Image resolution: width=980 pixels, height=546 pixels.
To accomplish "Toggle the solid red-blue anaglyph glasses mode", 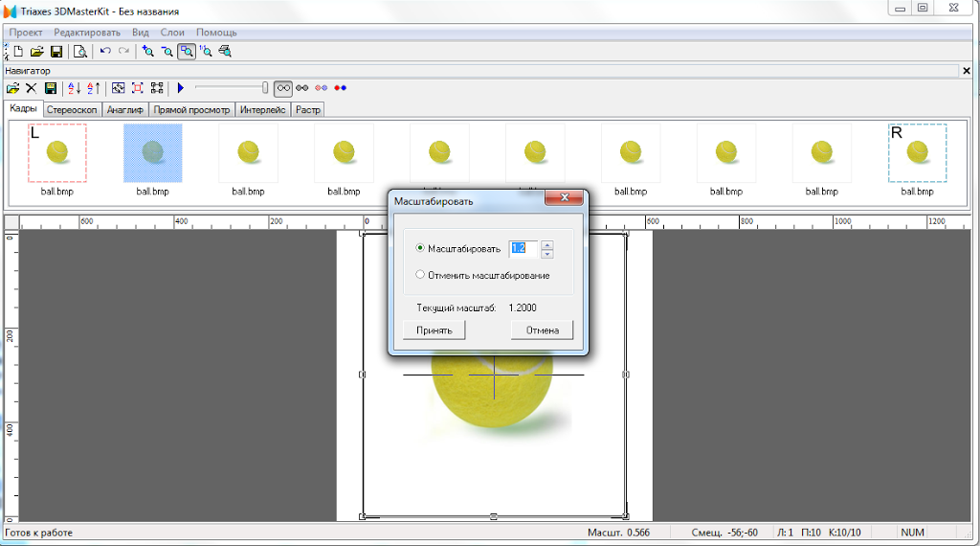I will tap(340, 88).
